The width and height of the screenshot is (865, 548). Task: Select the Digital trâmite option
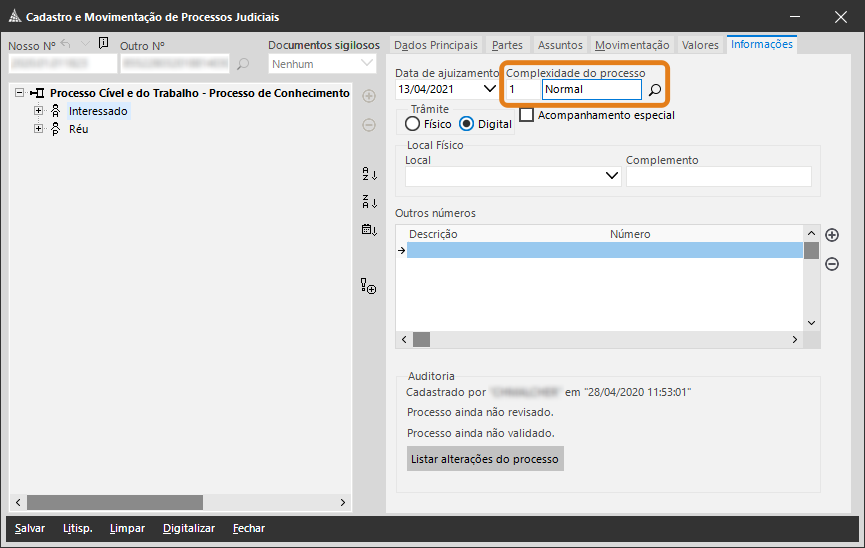(x=466, y=124)
